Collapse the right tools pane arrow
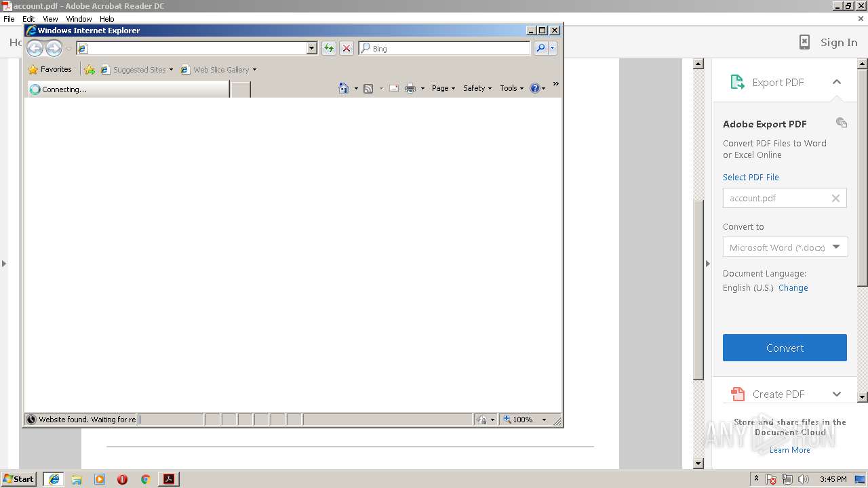The height and width of the screenshot is (488, 868). pos(708,263)
